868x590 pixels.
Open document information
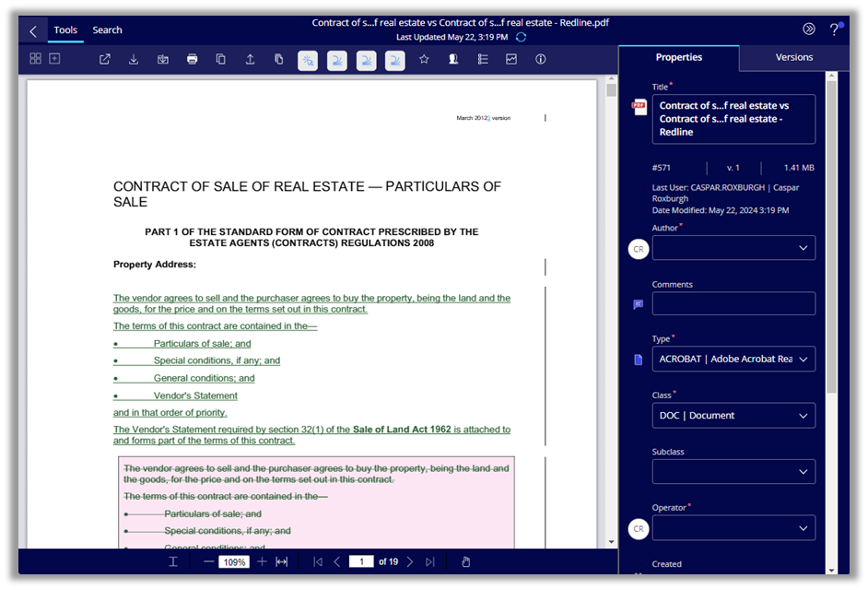541,58
